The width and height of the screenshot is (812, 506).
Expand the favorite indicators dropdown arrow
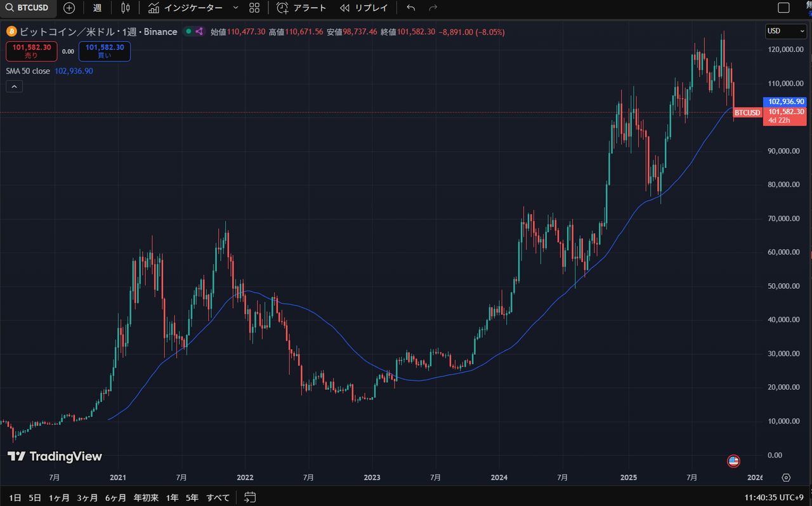(x=235, y=8)
